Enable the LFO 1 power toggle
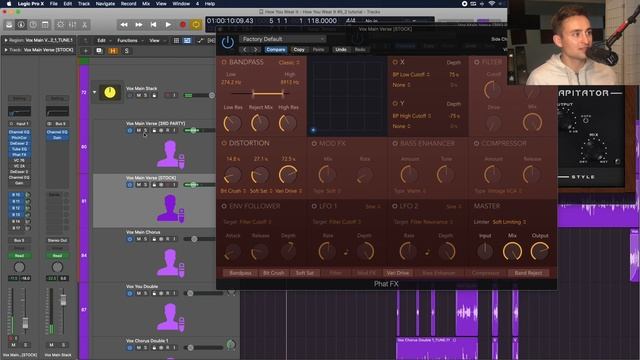This screenshot has height=360, width=640. (314, 206)
